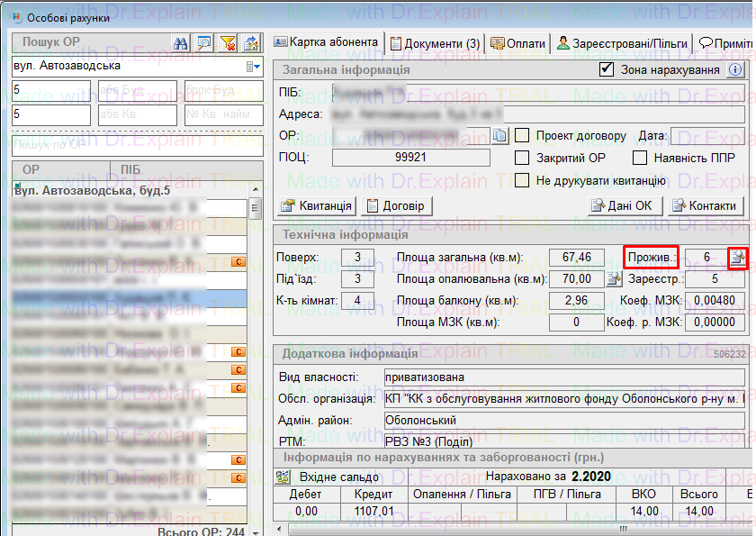Click the blue info icon near Зона нарахування
The image size is (756, 536).
click(735, 69)
